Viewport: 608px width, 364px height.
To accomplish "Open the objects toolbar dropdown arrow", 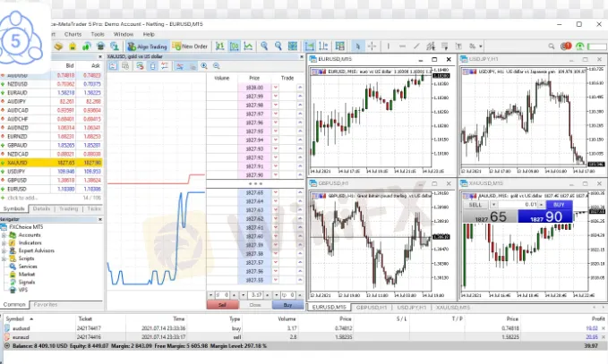I will click(x=481, y=47).
